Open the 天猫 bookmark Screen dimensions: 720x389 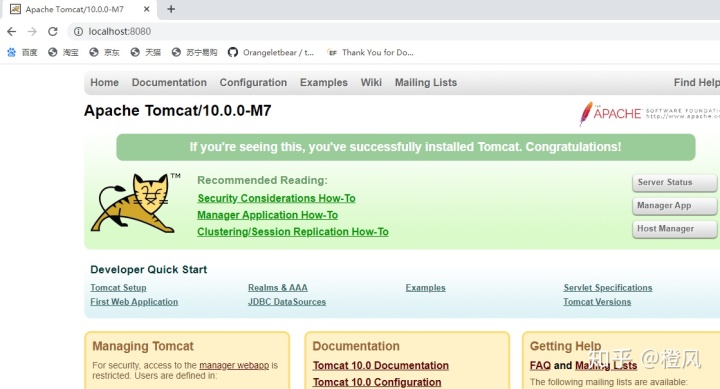coord(146,52)
